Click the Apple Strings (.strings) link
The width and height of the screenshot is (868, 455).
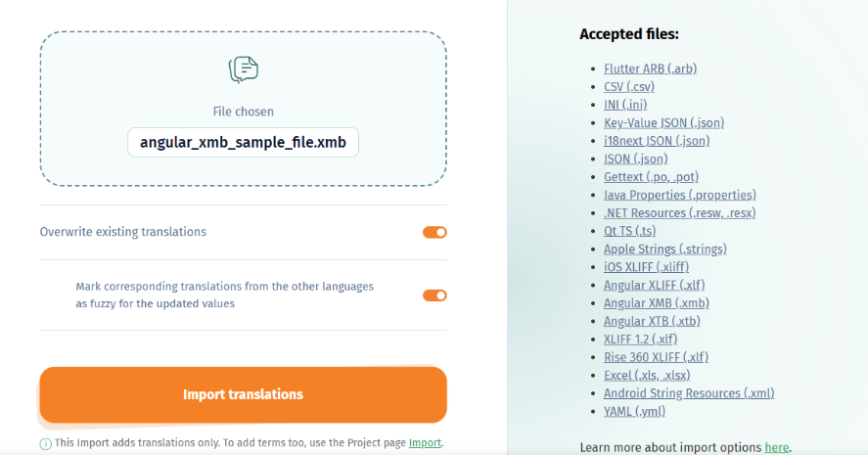click(664, 249)
